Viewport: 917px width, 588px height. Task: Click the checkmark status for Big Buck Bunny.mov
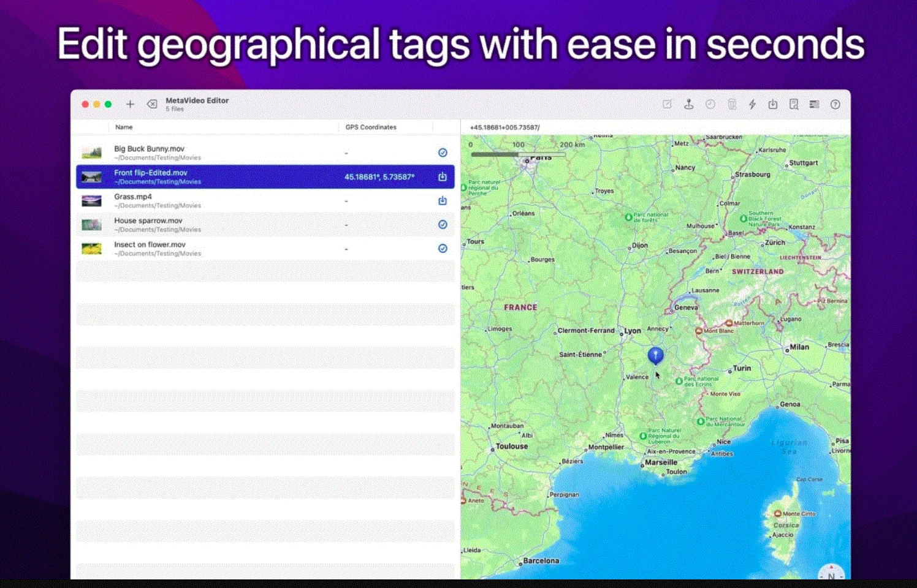click(x=443, y=153)
